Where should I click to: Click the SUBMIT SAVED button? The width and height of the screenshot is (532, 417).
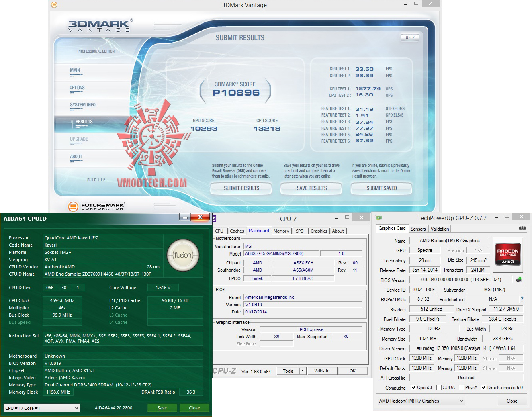click(382, 188)
